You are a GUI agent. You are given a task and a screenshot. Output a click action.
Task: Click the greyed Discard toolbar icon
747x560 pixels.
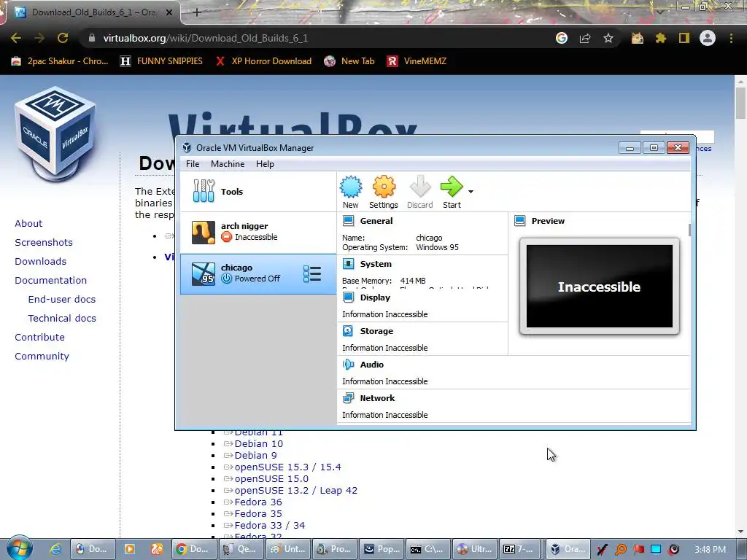click(x=419, y=187)
